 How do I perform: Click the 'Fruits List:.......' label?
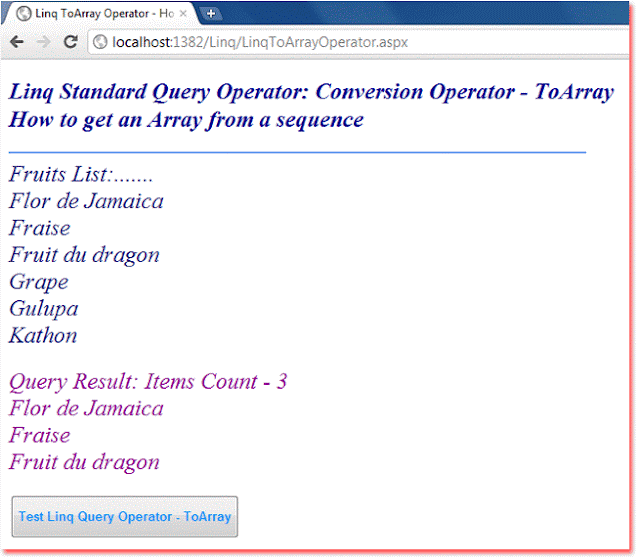pyautogui.click(x=81, y=174)
